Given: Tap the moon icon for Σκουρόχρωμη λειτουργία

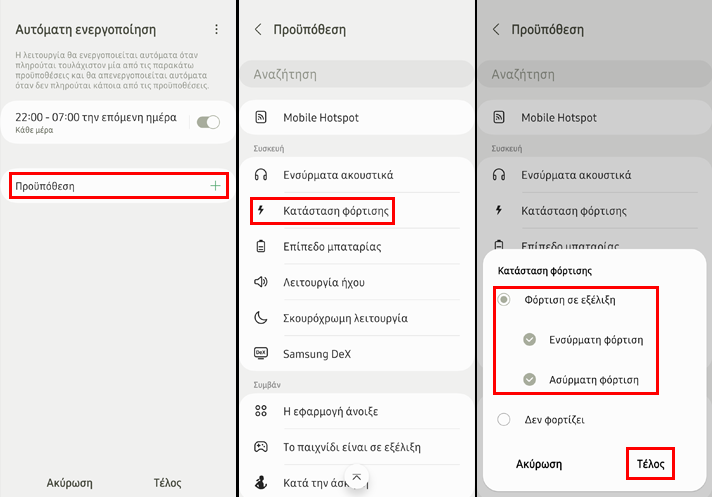Looking at the screenshot, I should point(261,318).
